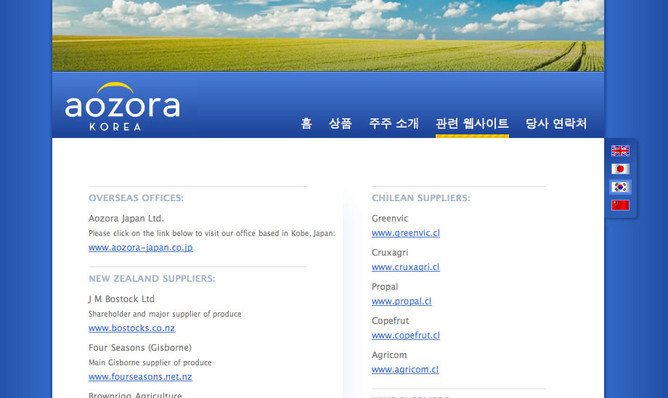Switch language with the Japan flag icon
The image size is (668, 398).
coord(620,169)
